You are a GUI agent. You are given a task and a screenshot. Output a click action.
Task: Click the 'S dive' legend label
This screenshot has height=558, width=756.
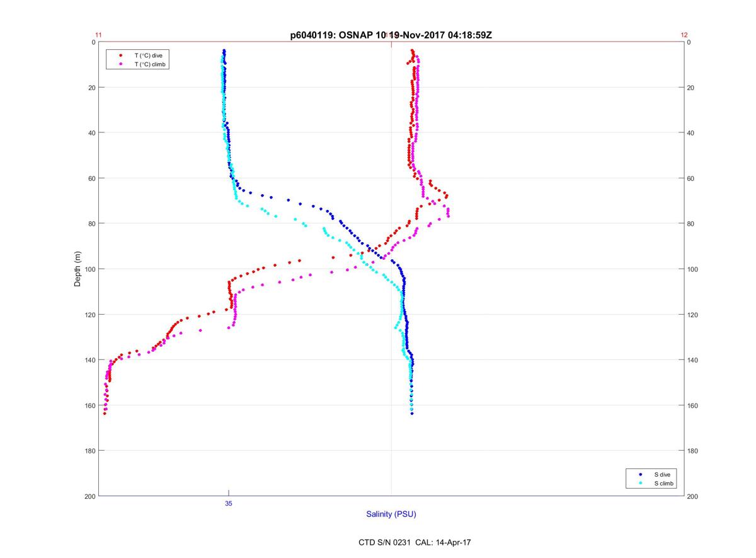pos(661,474)
